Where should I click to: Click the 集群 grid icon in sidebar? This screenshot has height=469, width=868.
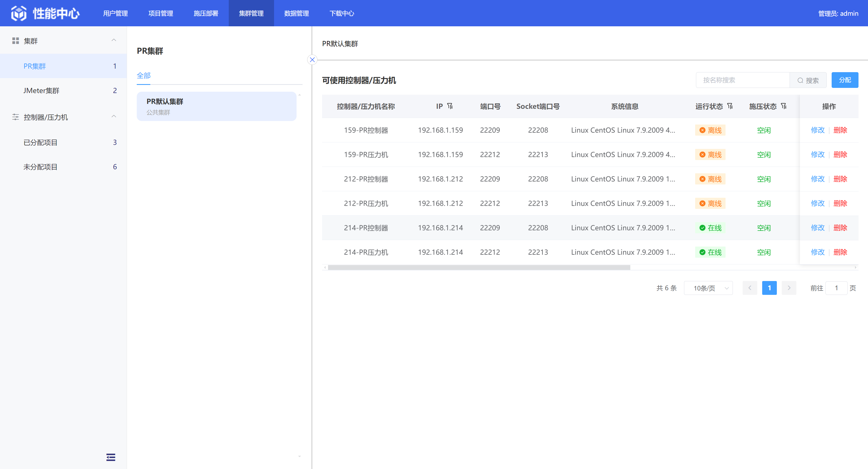pos(15,41)
